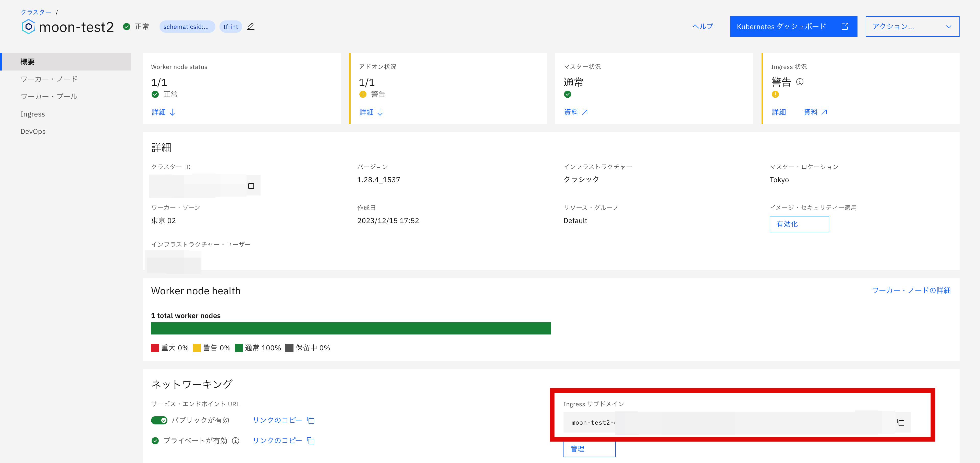The image size is (980, 463).
Task: Open ワーカー・ノードの詳細 link
Action: pos(911,290)
